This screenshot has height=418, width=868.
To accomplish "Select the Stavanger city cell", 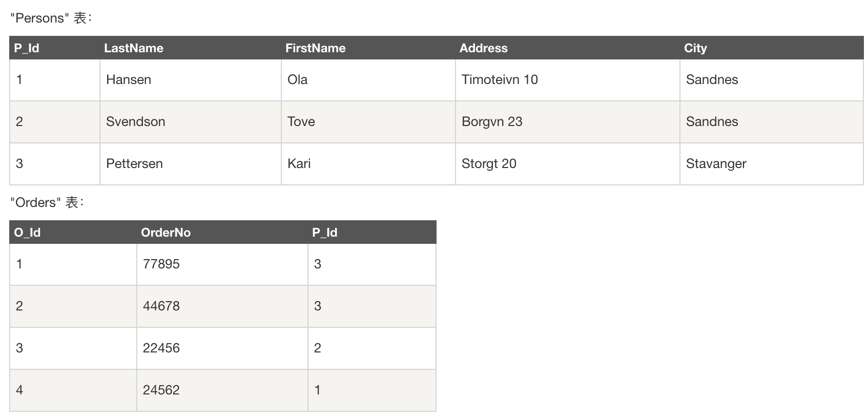I will click(716, 164).
